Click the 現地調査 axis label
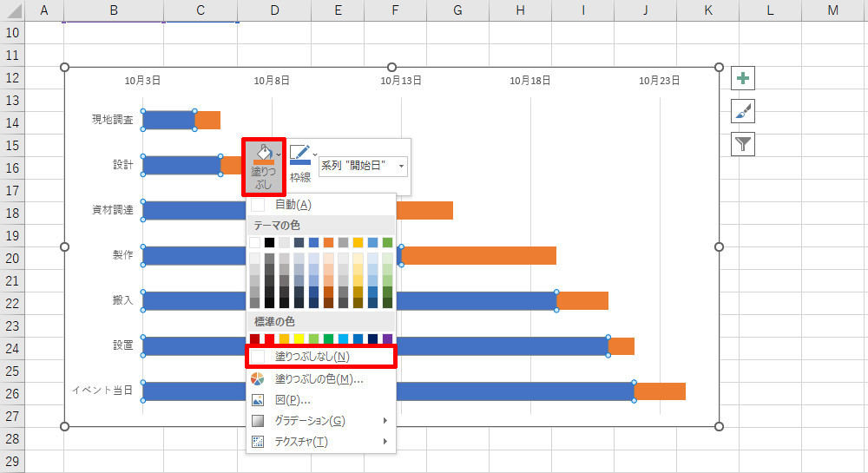868x473 pixels. [112, 120]
